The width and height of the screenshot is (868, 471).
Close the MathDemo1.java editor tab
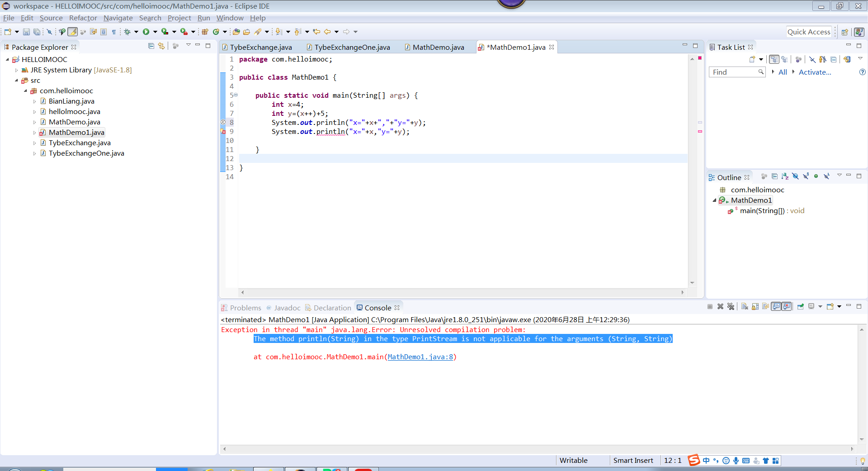point(552,47)
